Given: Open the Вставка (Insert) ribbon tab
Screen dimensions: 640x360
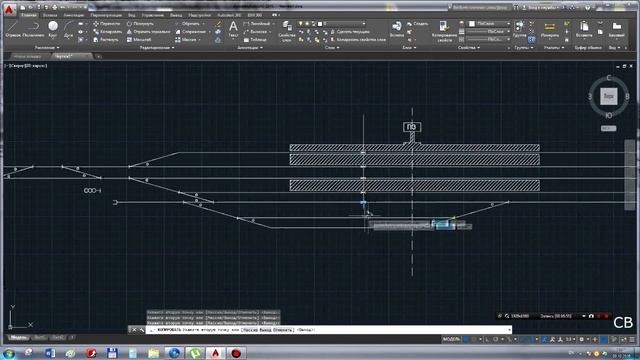Looking at the screenshot, I should [50, 15].
